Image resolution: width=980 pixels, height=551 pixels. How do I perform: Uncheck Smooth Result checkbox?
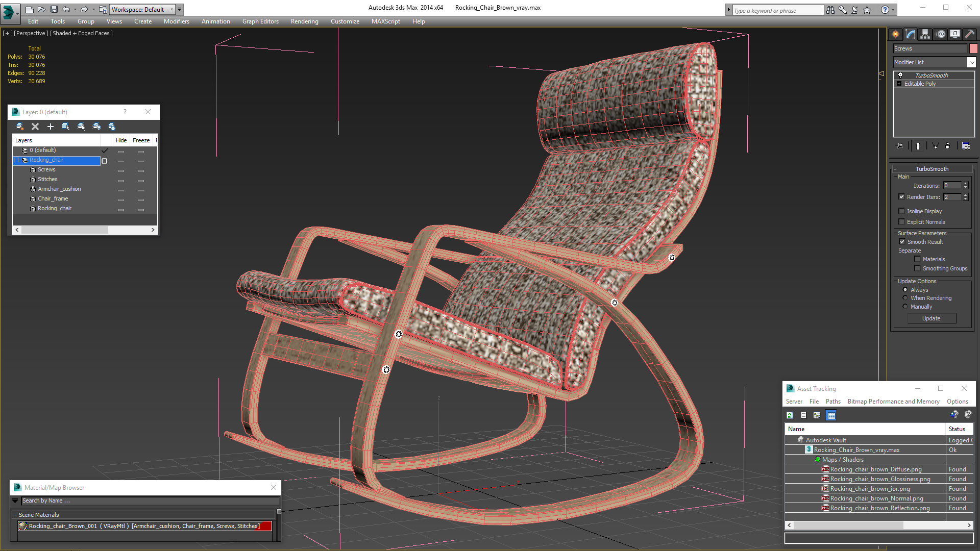(x=902, y=242)
